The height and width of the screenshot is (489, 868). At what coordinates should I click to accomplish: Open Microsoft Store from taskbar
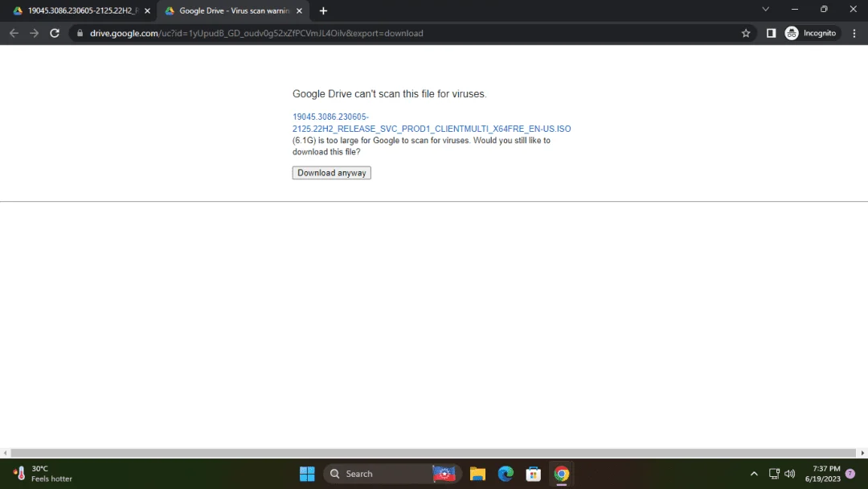coord(533,474)
